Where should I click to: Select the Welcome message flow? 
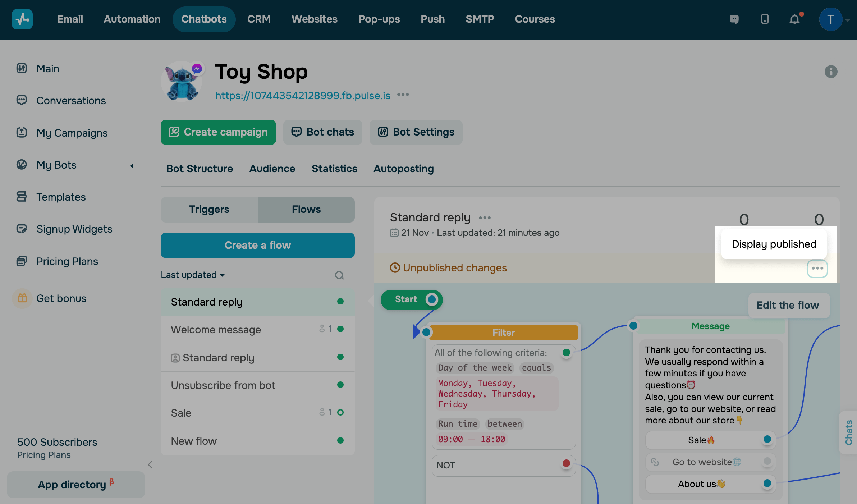point(216,330)
